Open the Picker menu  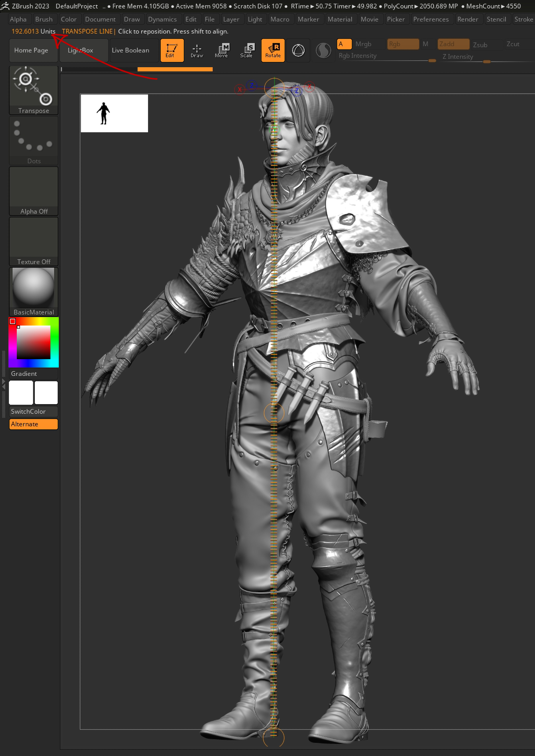point(396,19)
